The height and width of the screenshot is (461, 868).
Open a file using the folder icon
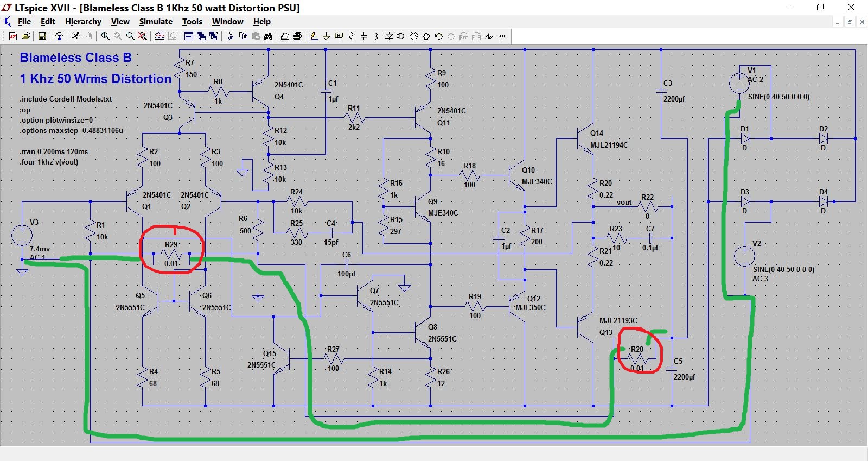click(x=25, y=36)
